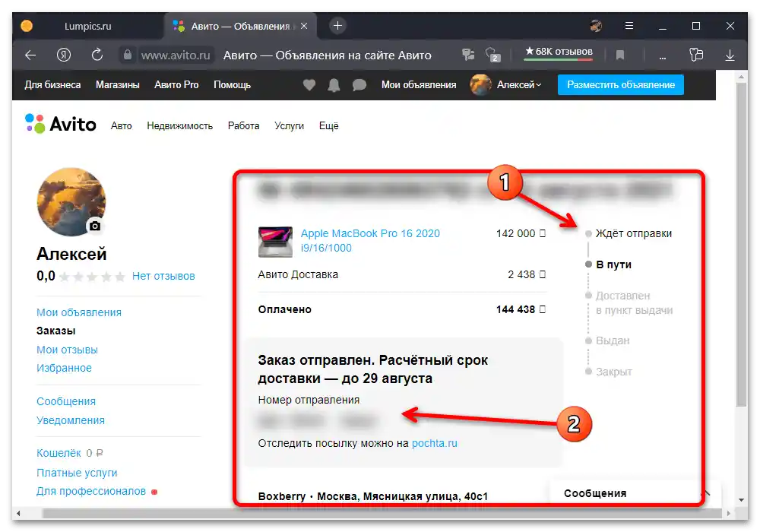Click the browser profile avatar in title bar
Viewport: 760px width, 532px height.
[596, 26]
